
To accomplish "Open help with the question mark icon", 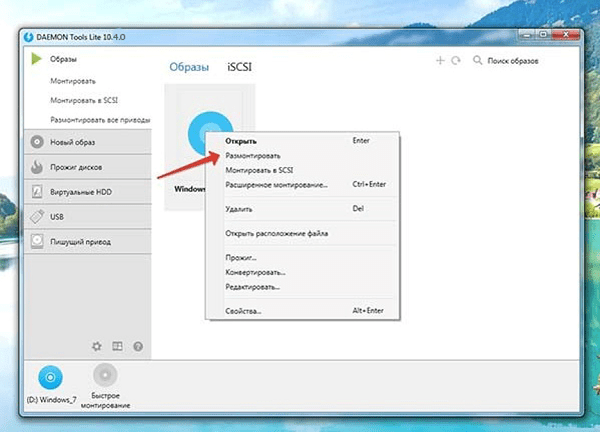I will [x=138, y=346].
